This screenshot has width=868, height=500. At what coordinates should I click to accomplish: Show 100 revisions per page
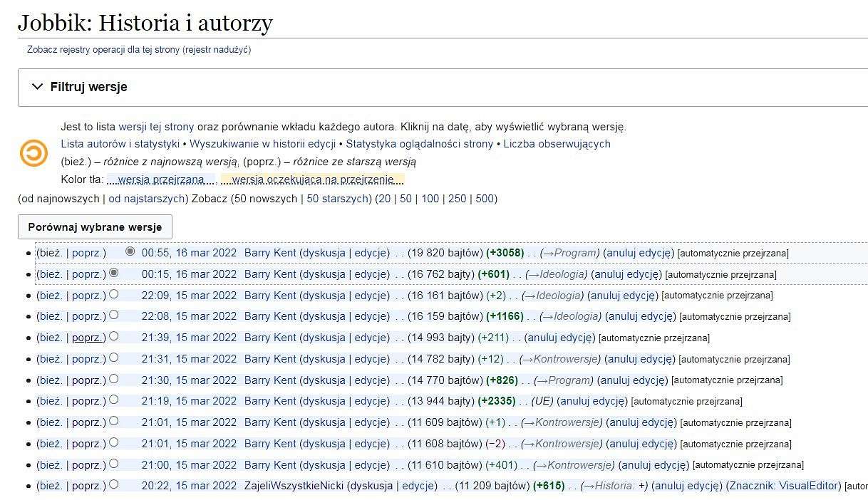(430, 199)
